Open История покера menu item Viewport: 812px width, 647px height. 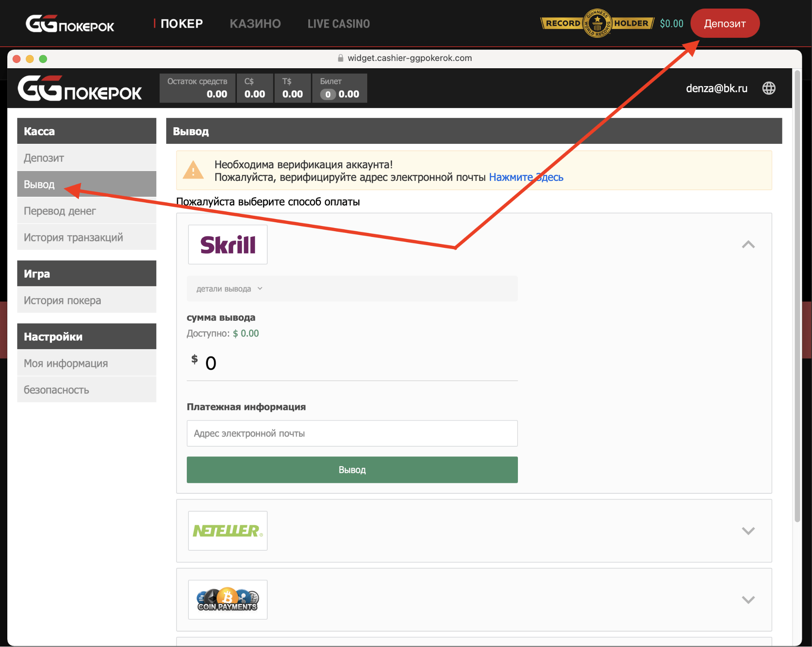pos(87,300)
